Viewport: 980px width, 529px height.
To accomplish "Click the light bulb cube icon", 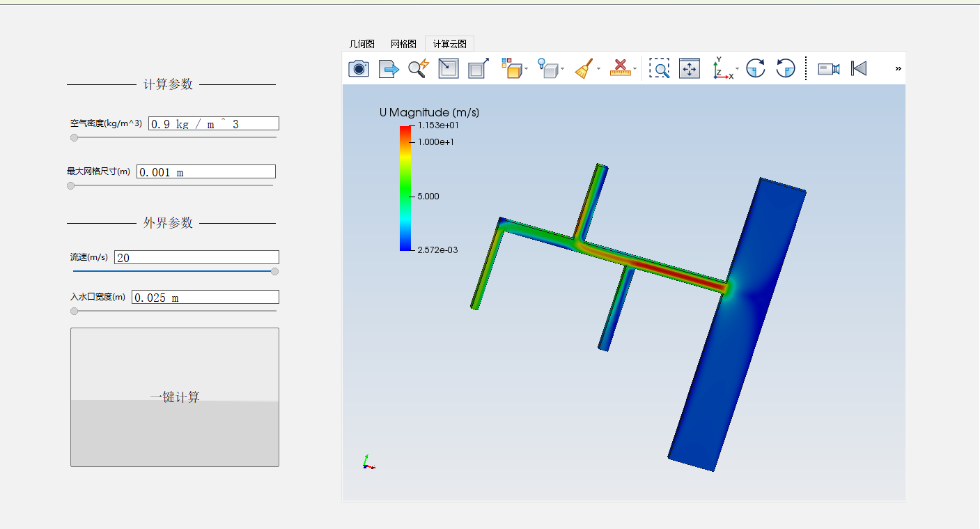I will point(547,68).
